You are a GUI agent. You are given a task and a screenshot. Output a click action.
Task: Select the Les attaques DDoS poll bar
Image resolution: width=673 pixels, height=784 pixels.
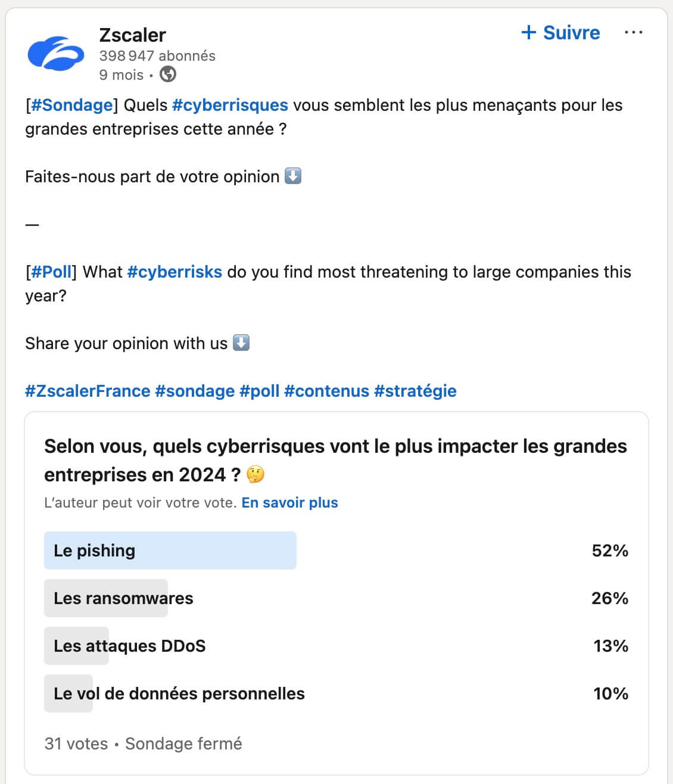point(336,646)
